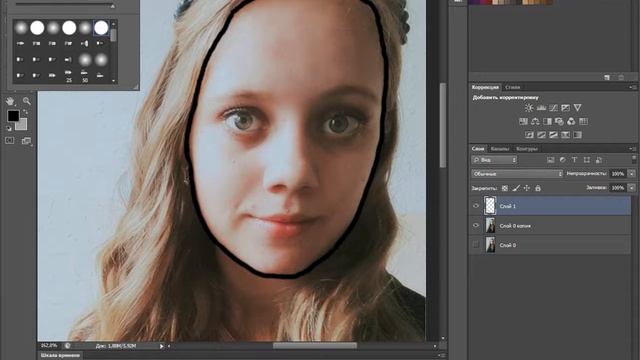Select the highlighted hard round brush preset
The image size is (640, 360).
pyautogui.click(x=101, y=28)
